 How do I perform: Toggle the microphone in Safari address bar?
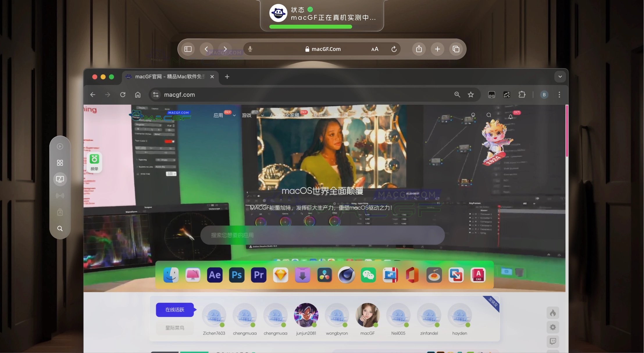click(x=249, y=49)
